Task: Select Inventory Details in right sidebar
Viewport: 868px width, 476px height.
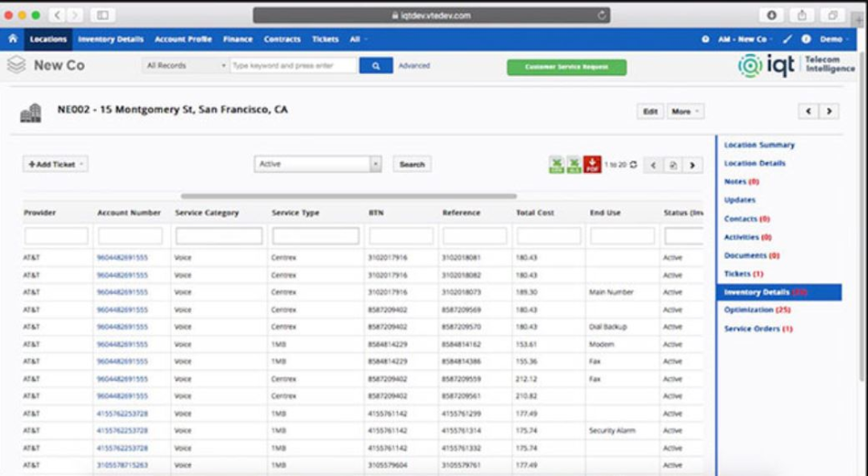Action: (x=779, y=292)
